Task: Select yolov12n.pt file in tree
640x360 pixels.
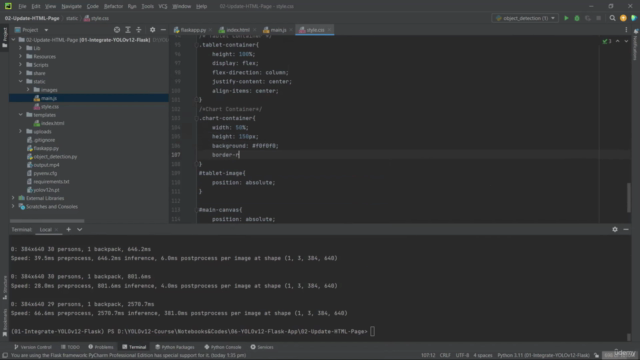Action: [x=46, y=190]
